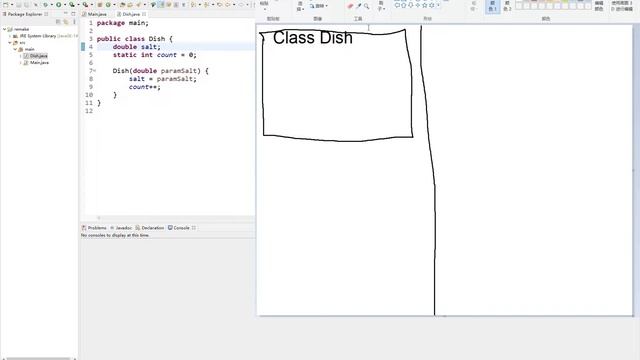Click the pentagon shape in Paint shapes gallery
The height and width of the screenshot is (360, 640).
tap(404, 5)
